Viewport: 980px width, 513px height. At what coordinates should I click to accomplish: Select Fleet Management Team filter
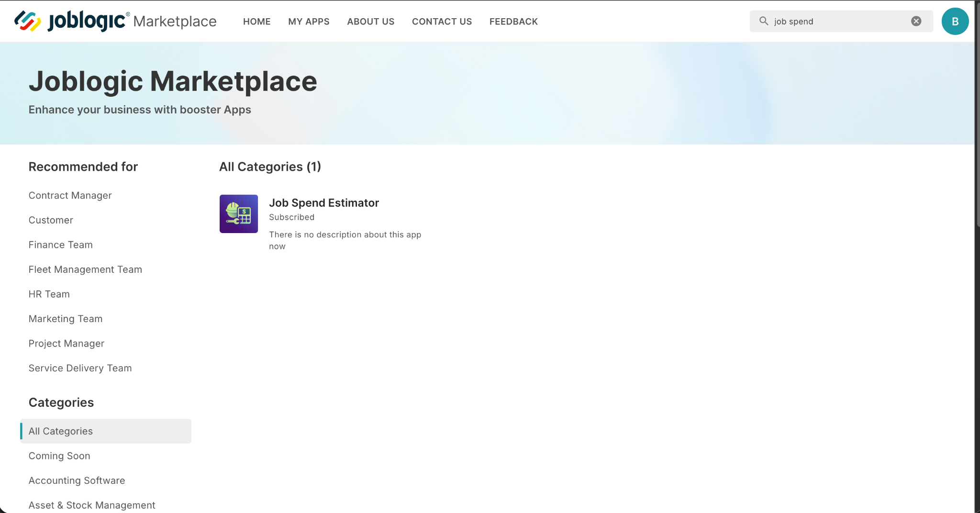point(85,269)
